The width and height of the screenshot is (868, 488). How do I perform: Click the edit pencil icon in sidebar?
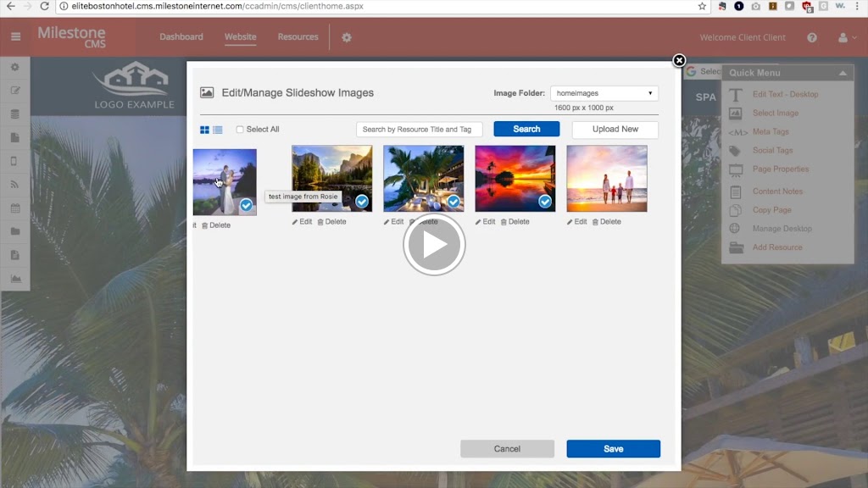[x=15, y=90]
